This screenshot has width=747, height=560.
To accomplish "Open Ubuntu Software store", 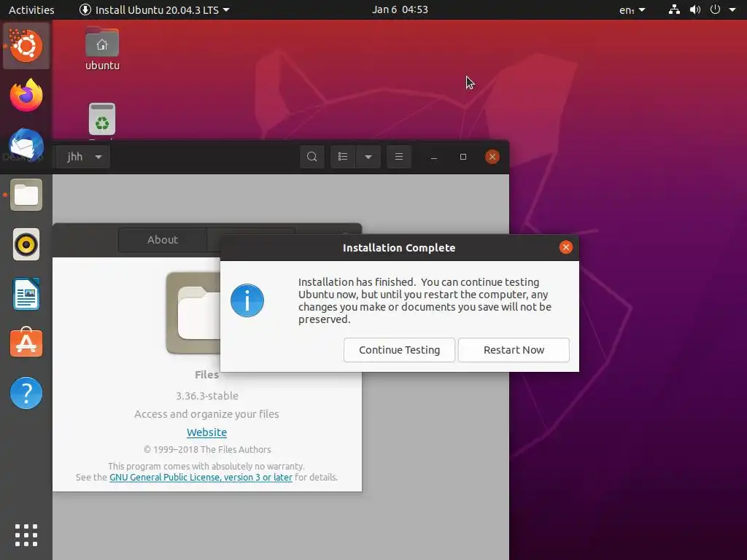I will [x=26, y=343].
